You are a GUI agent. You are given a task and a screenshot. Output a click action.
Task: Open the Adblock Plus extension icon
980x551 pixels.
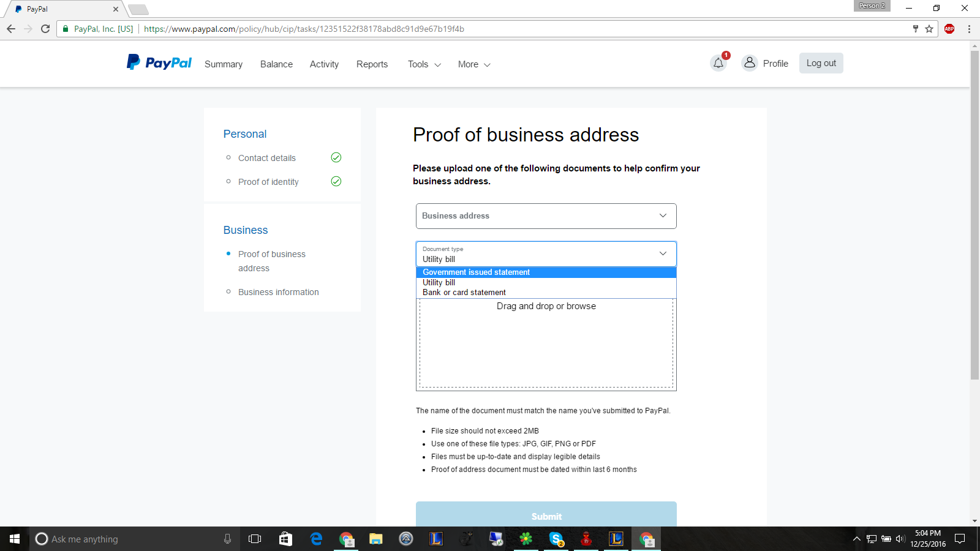(949, 29)
